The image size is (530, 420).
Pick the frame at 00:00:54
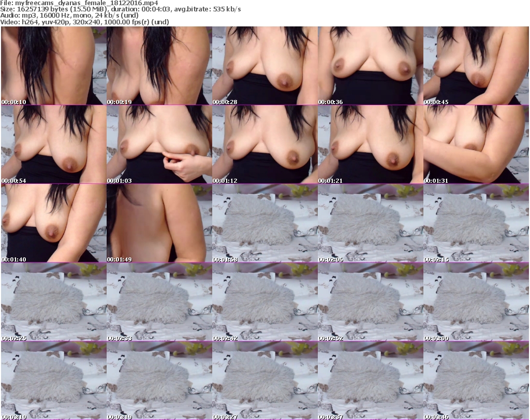(x=54, y=144)
